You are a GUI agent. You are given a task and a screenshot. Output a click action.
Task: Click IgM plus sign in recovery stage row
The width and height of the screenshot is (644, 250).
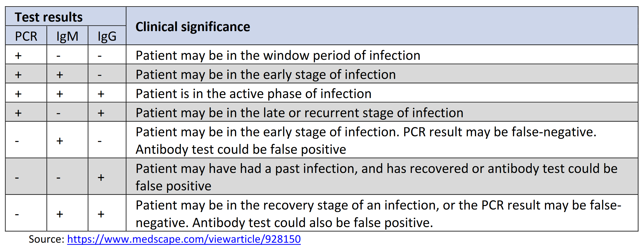[x=60, y=214]
